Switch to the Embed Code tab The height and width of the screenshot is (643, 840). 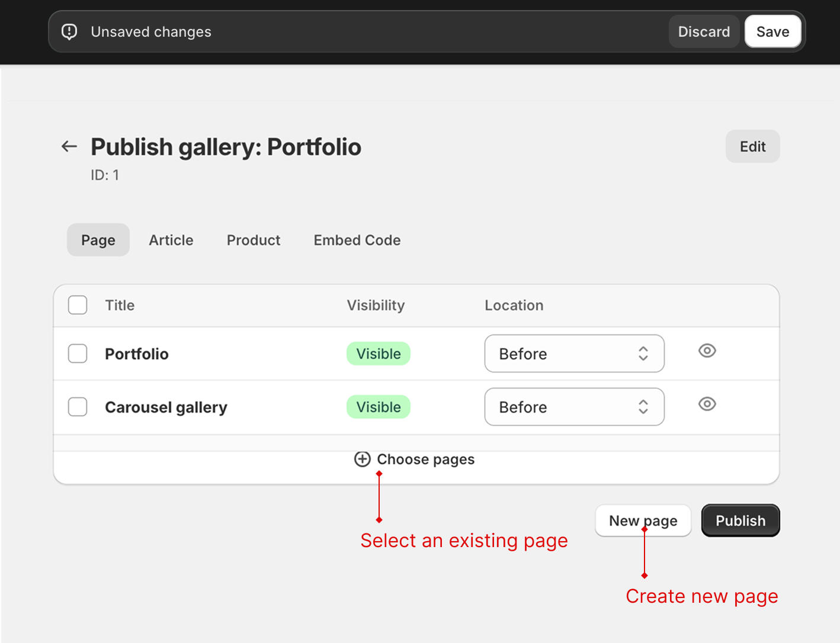[x=357, y=240]
